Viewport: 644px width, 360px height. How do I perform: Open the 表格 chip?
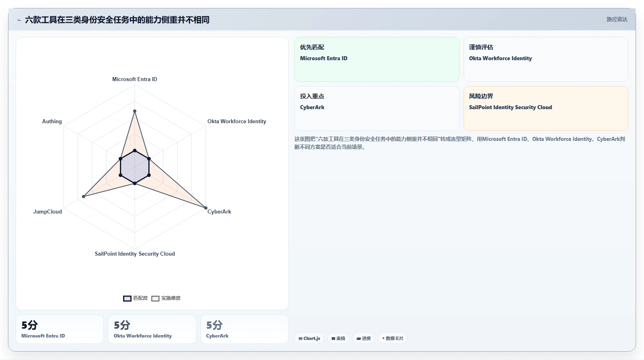click(x=338, y=338)
